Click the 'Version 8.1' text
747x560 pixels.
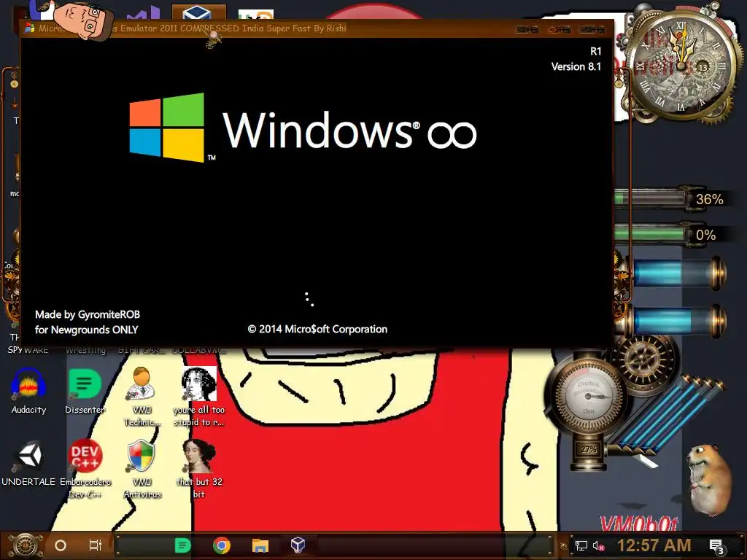[x=576, y=66]
